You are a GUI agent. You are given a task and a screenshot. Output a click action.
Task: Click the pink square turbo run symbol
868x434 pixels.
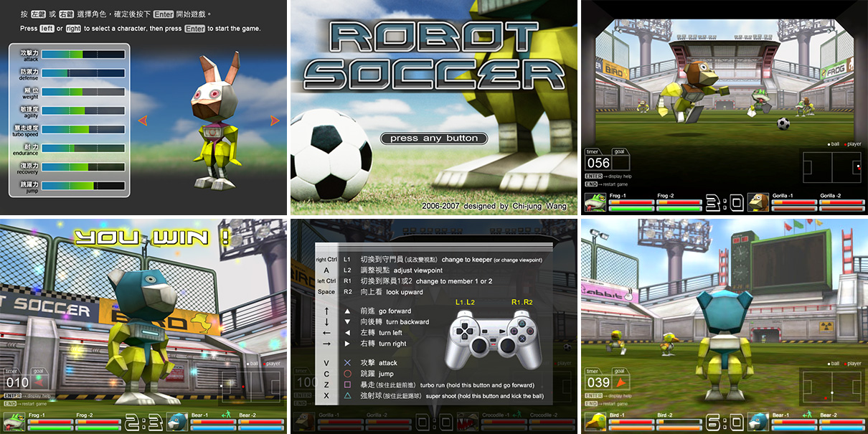click(347, 385)
